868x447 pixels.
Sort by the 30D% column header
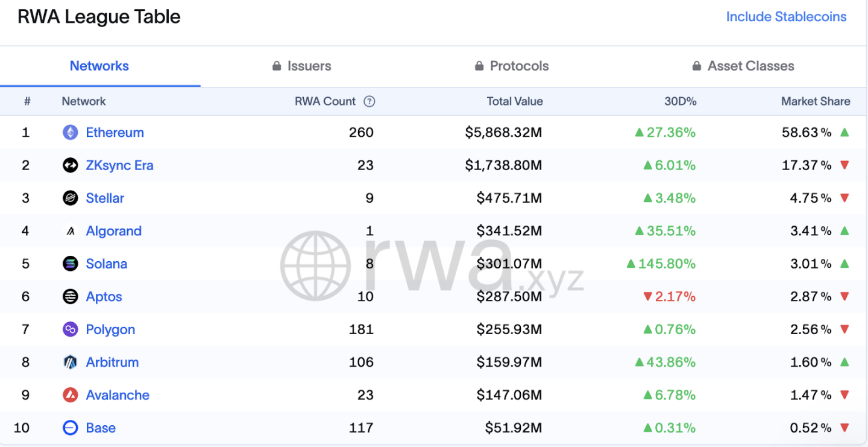[x=680, y=101]
